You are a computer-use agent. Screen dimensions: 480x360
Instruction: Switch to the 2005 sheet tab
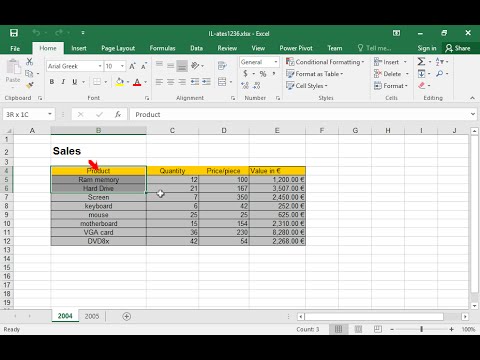(92, 316)
